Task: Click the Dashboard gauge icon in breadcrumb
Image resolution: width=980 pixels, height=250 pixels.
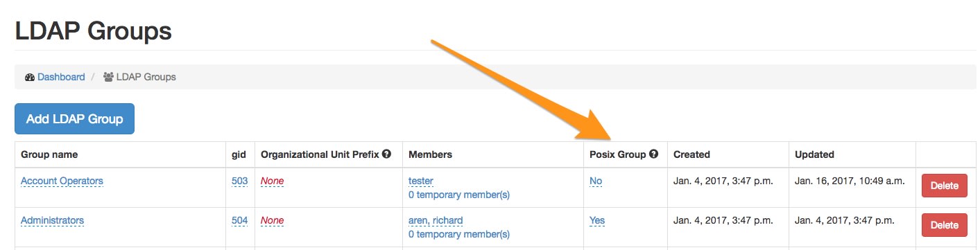Action: 29,77
